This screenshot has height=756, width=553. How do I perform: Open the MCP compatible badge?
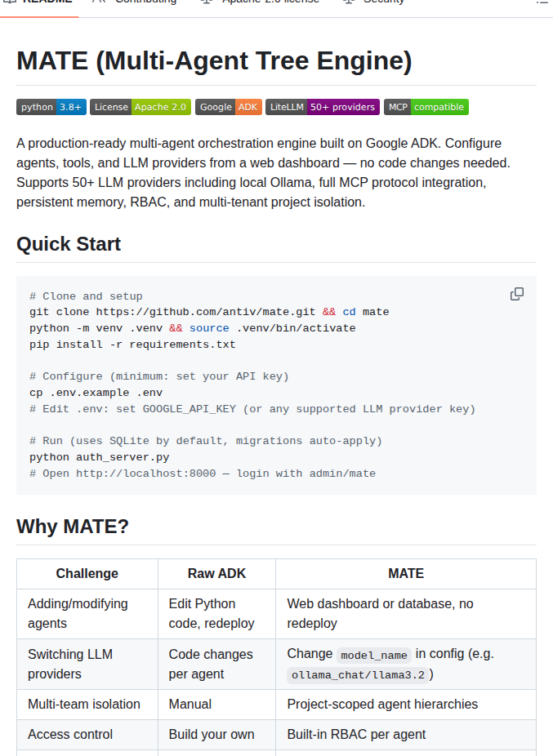(x=426, y=107)
